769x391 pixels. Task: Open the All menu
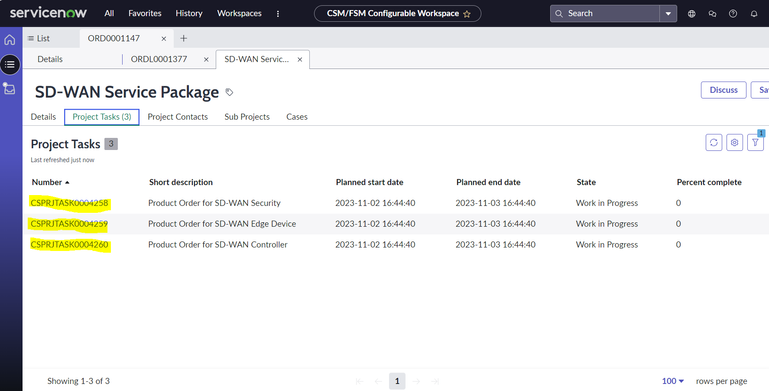[x=109, y=13]
